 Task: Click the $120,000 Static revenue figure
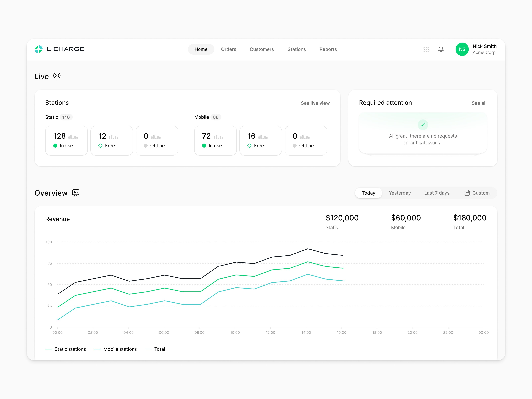[342, 218]
